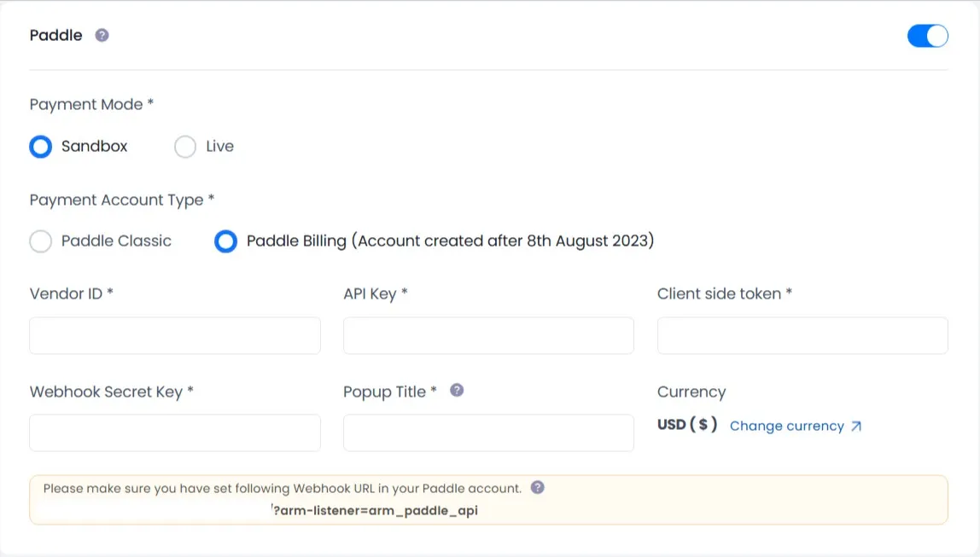The width and height of the screenshot is (980, 557).
Task: Click the USD ($) currency value
Action: click(687, 425)
